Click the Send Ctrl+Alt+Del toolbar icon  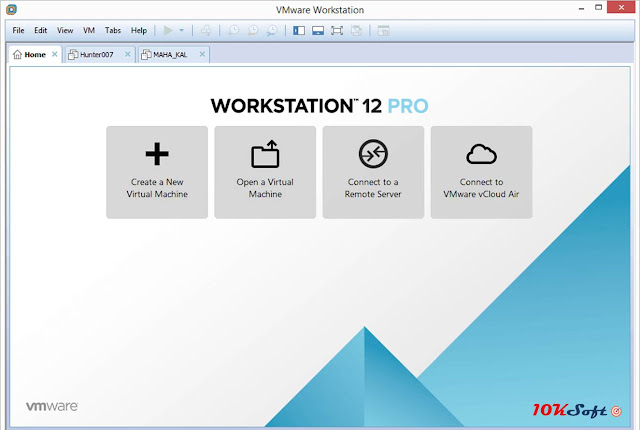click(x=206, y=30)
